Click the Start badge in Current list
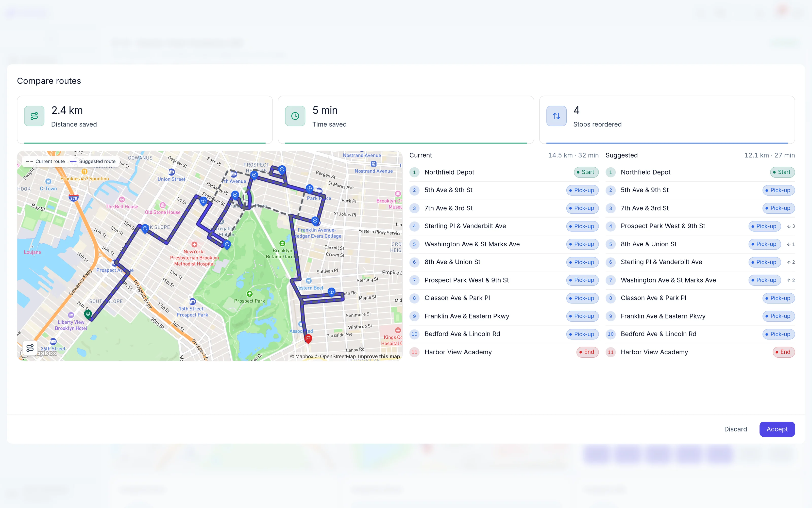Viewport: 812px width, 508px height. coord(586,172)
